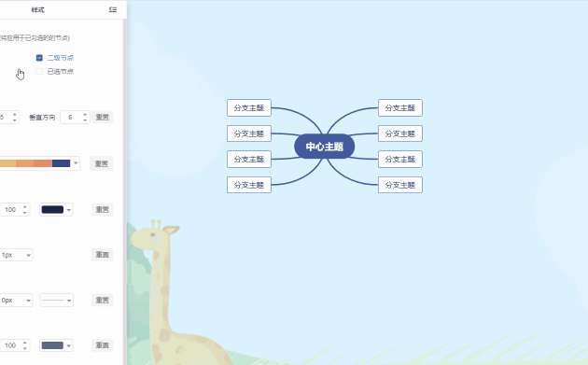Viewport: 588px width, 365px height.
Task: Increase the 100 value beside grey-blue swatch
Action: 25,342
